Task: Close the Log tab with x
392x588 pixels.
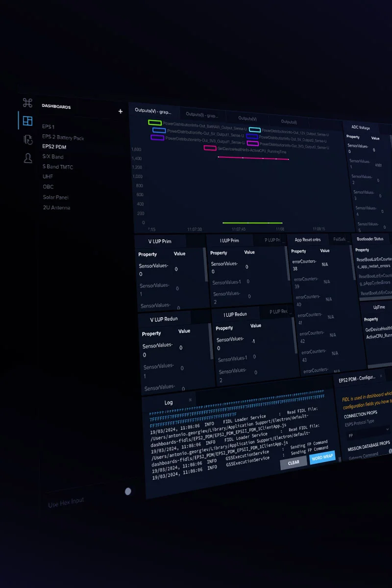Action: click(190, 400)
